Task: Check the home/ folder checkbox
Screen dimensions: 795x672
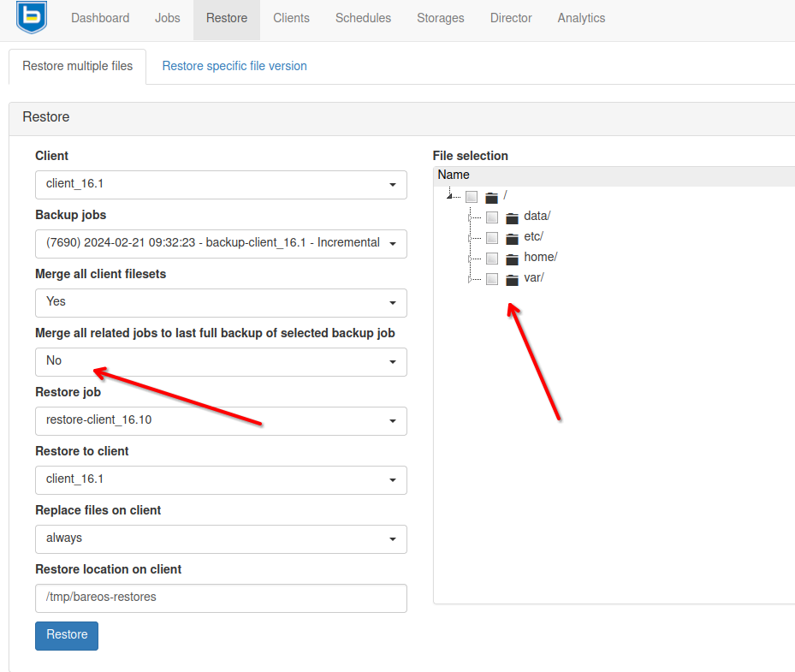Action: coord(492,259)
